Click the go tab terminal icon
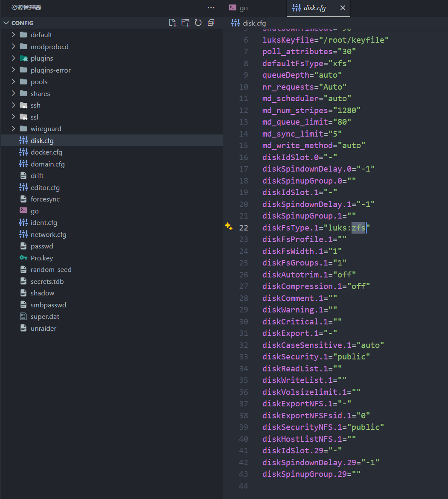This screenshot has width=448, height=499. [233, 8]
